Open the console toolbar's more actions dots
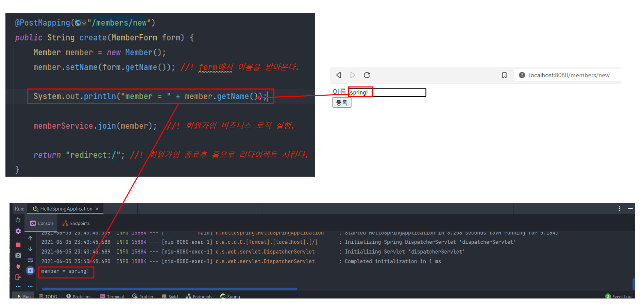644x307 pixels. coord(30,287)
